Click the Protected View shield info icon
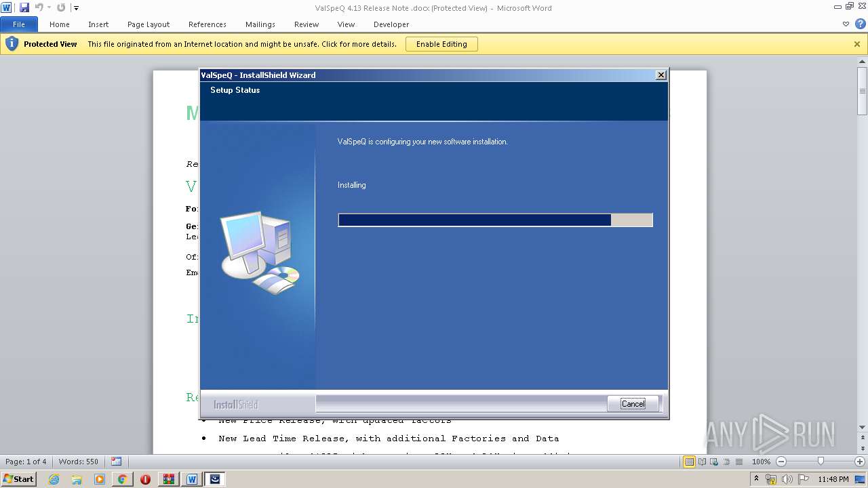Viewport: 868px width, 488px height. [x=12, y=44]
